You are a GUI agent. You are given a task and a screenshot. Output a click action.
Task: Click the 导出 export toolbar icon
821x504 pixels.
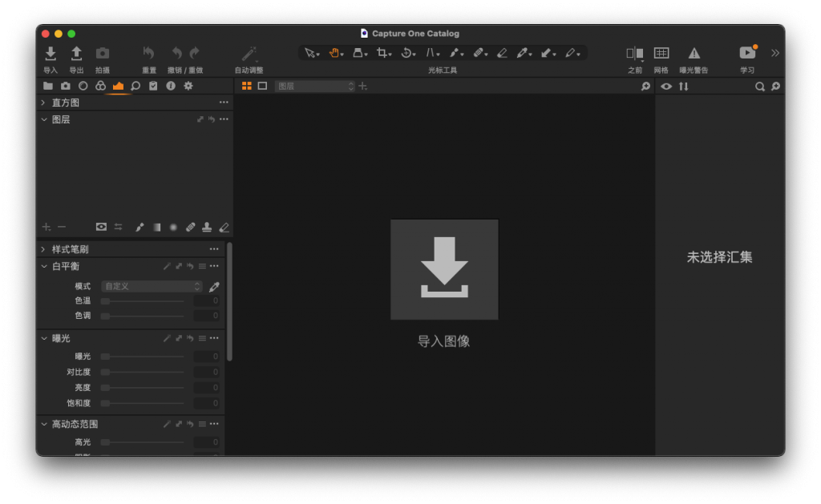[x=76, y=54]
